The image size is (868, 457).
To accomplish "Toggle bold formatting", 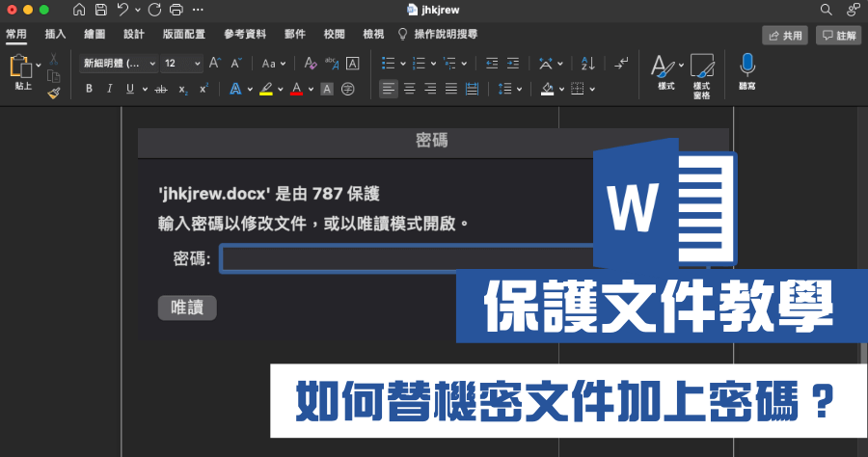I will click(x=89, y=89).
